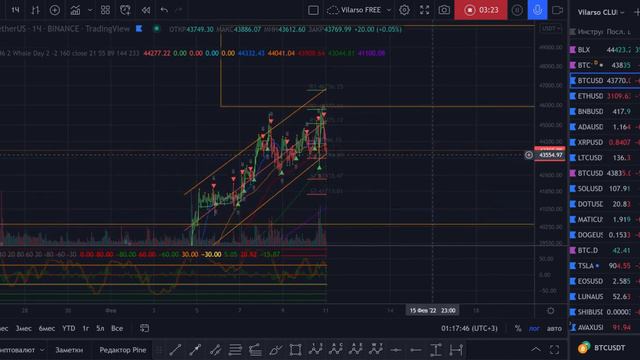Add a symbol to compare
Image resolution: width=640 pixels, height=360 pixels.
point(55,10)
